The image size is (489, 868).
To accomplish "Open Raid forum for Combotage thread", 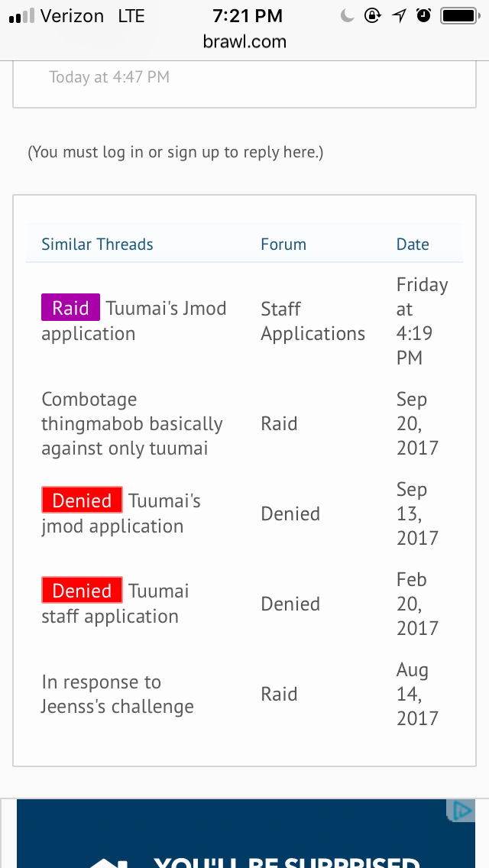I will [x=279, y=424].
